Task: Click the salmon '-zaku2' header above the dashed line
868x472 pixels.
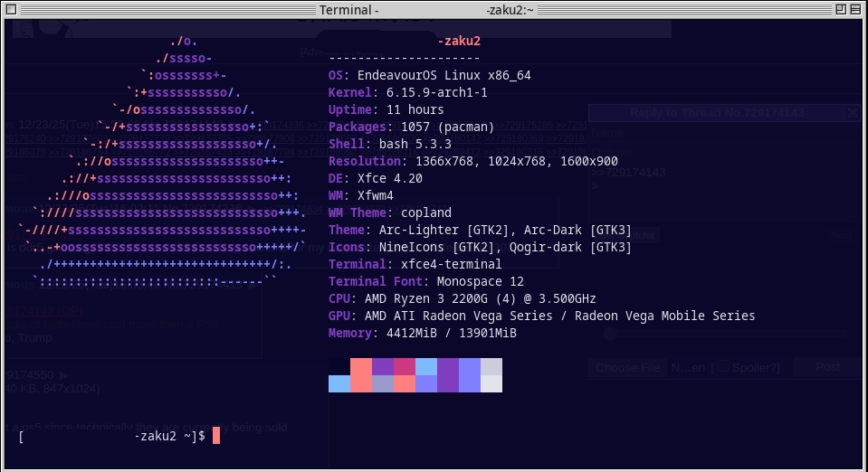Action: pyautogui.click(x=459, y=41)
